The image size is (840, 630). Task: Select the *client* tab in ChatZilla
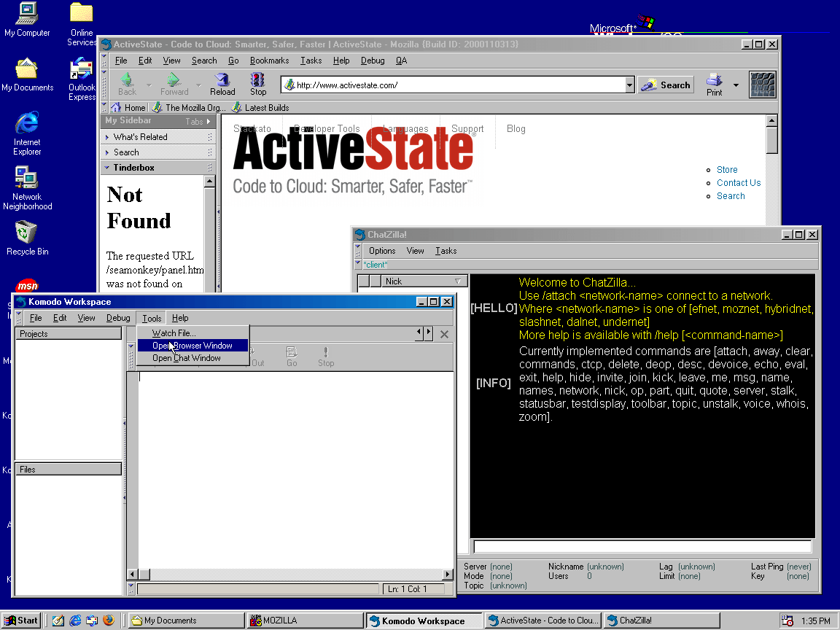pos(376,265)
